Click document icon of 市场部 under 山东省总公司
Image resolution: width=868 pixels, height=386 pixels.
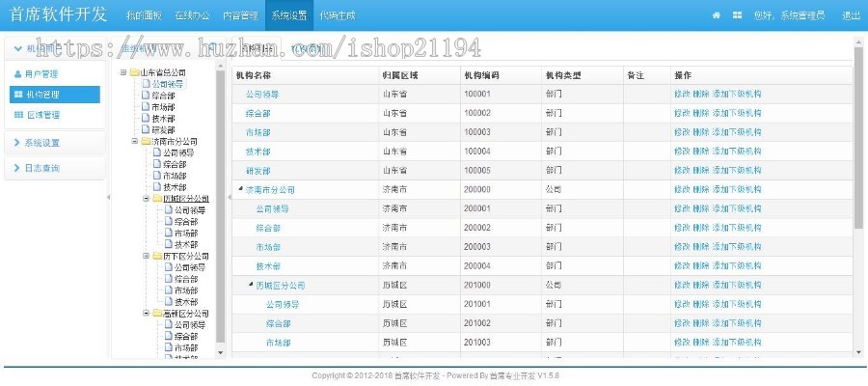click(x=146, y=106)
